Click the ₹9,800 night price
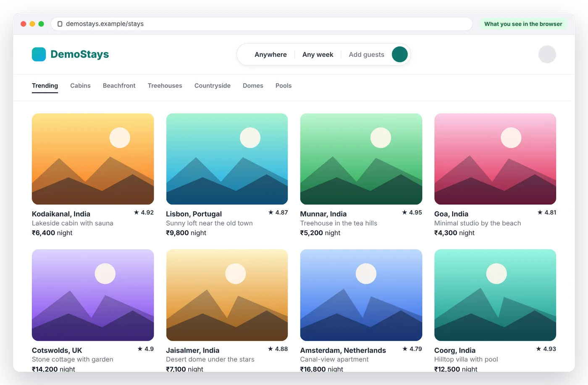 [186, 233]
